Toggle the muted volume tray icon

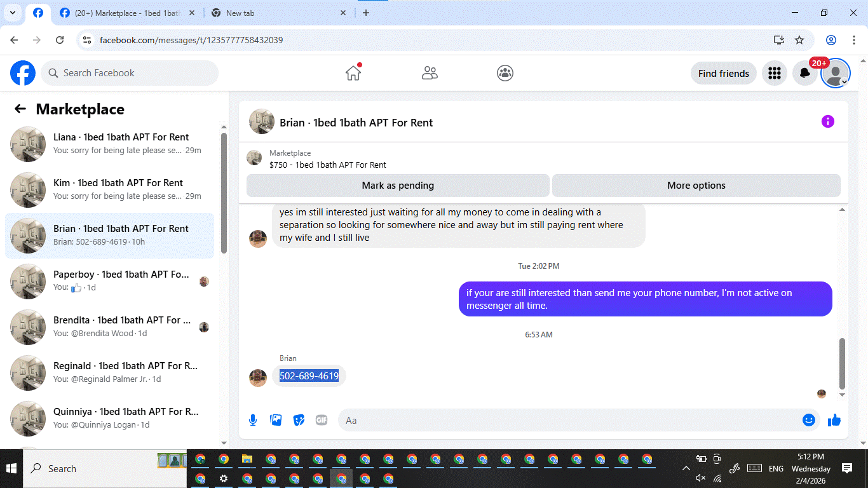pyautogui.click(x=701, y=478)
